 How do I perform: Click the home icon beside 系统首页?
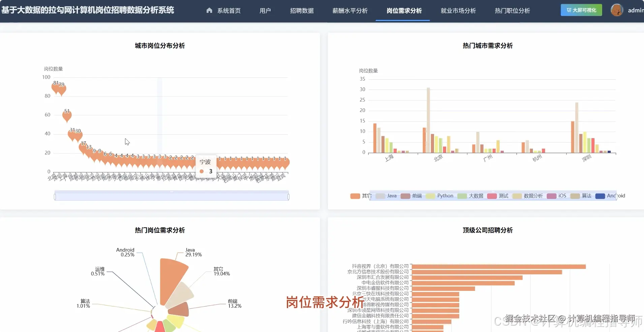(x=210, y=10)
